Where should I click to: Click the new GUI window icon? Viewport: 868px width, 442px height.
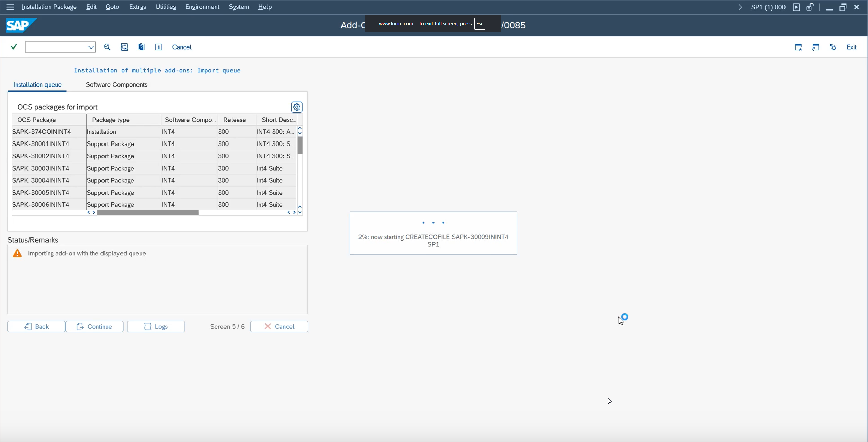(x=798, y=47)
